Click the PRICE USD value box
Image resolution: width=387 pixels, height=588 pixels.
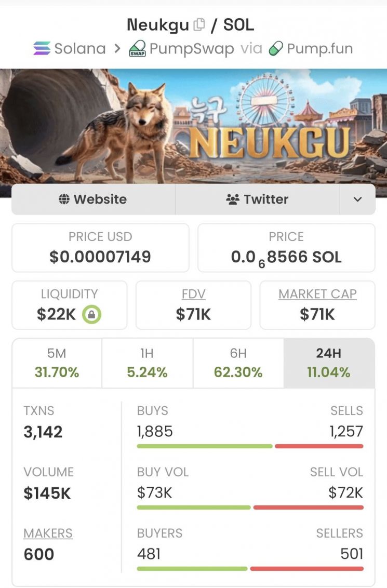coord(100,248)
